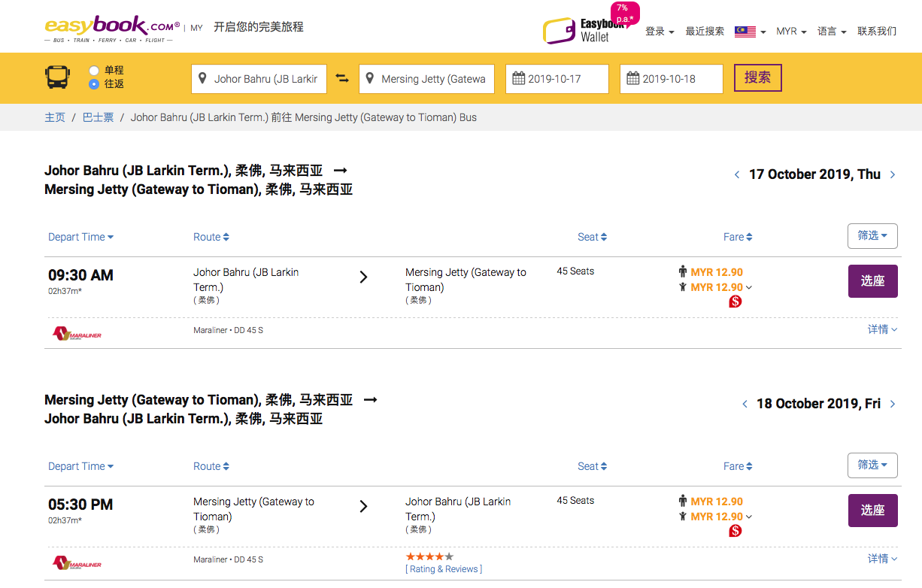Open the 语言 language dropdown

pos(832,32)
